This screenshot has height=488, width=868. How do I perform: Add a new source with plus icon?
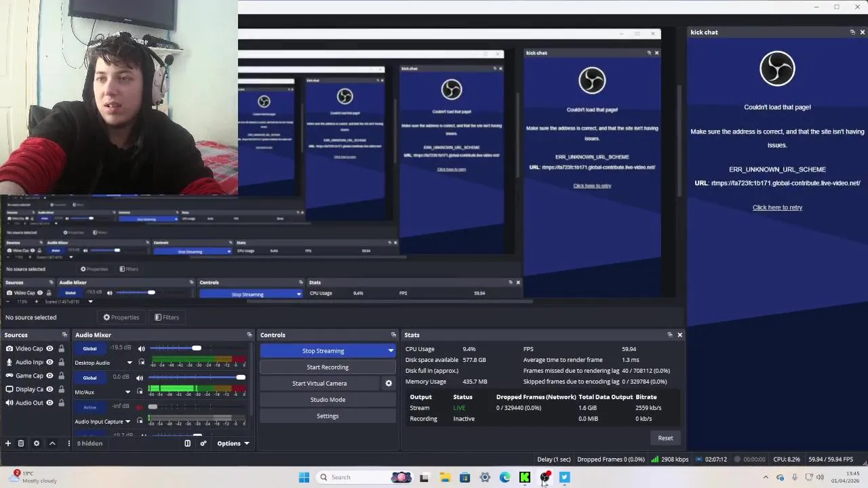(8, 443)
